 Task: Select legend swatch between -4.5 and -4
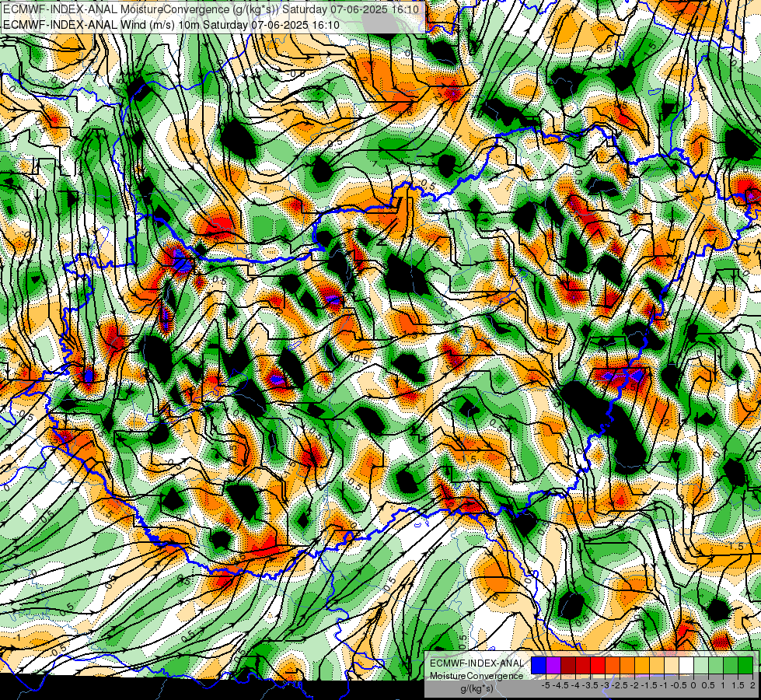568,665
